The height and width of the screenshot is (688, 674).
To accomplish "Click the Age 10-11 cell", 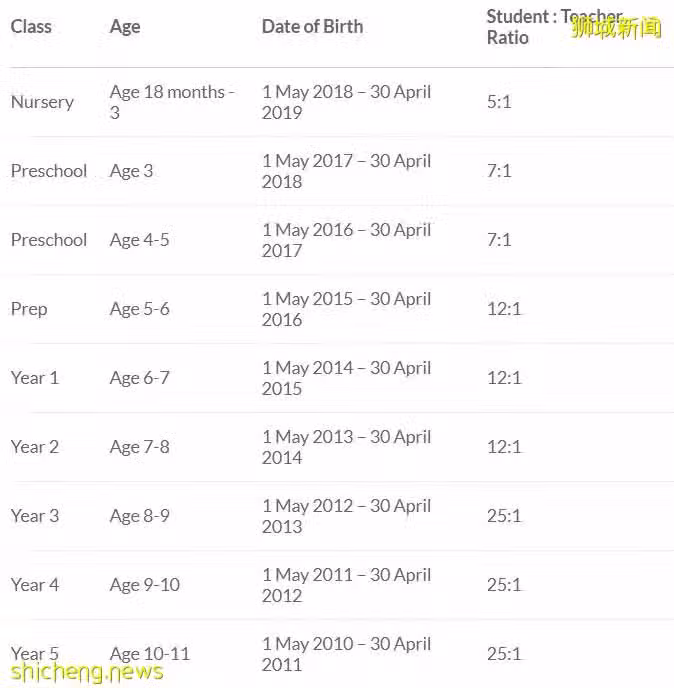I will (x=150, y=654).
